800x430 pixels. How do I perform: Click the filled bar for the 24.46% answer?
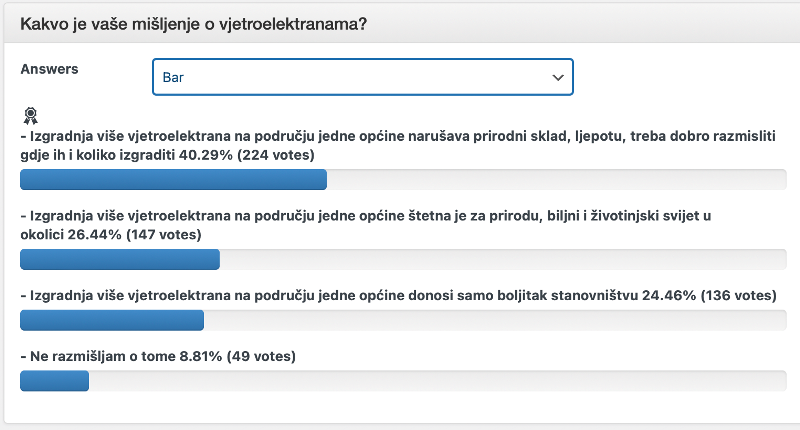[112, 320]
